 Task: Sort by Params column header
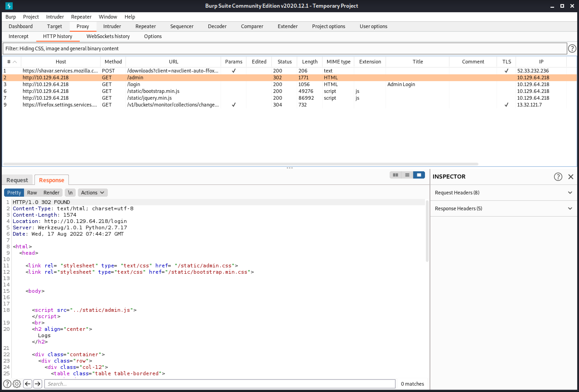click(x=234, y=62)
